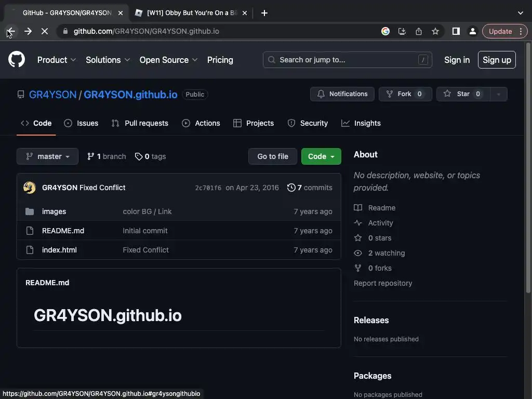Open commit hash 2c701f6
The width and height of the screenshot is (532, 399).
pos(208,188)
